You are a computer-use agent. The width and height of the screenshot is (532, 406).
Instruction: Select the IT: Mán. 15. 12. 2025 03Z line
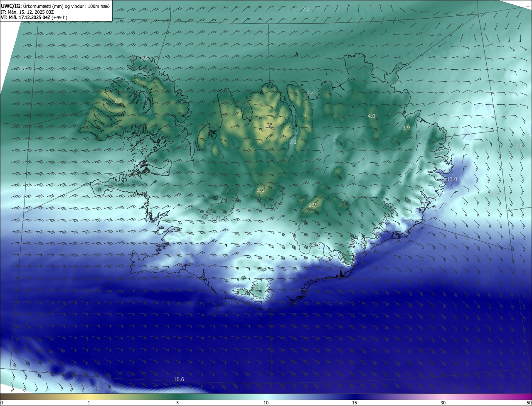pyautogui.click(x=27, y=12)
